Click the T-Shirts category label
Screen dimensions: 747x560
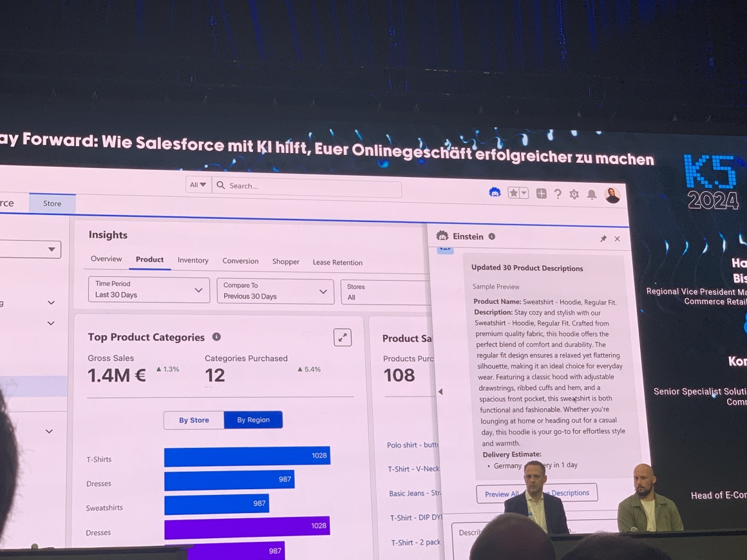point(99,460)
